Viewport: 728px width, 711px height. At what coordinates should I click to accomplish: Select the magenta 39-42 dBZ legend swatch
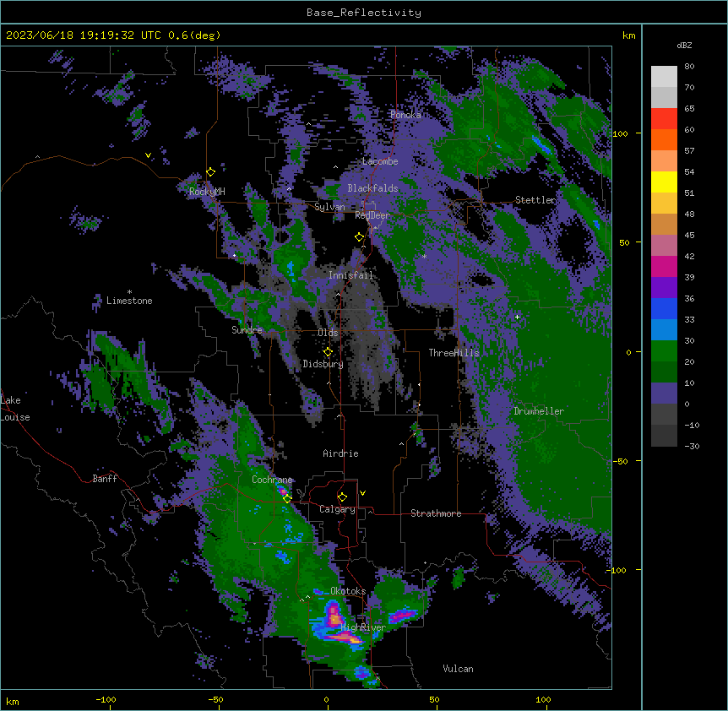tap(664, 267)
